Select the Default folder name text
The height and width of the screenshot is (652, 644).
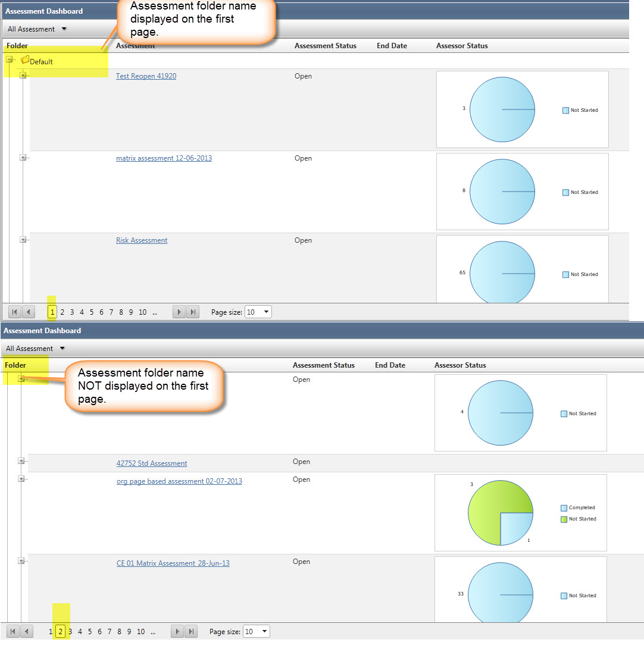pyautogui.click(x=41, y=62)
